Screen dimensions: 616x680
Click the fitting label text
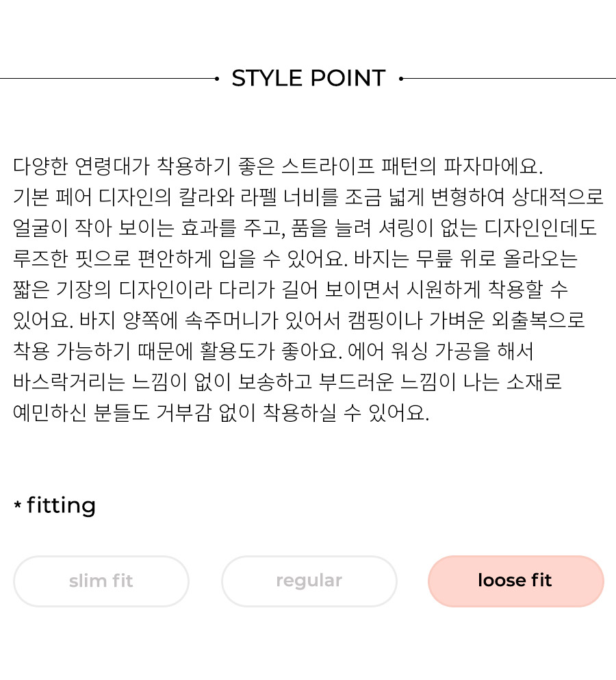(x=61, y=505)
